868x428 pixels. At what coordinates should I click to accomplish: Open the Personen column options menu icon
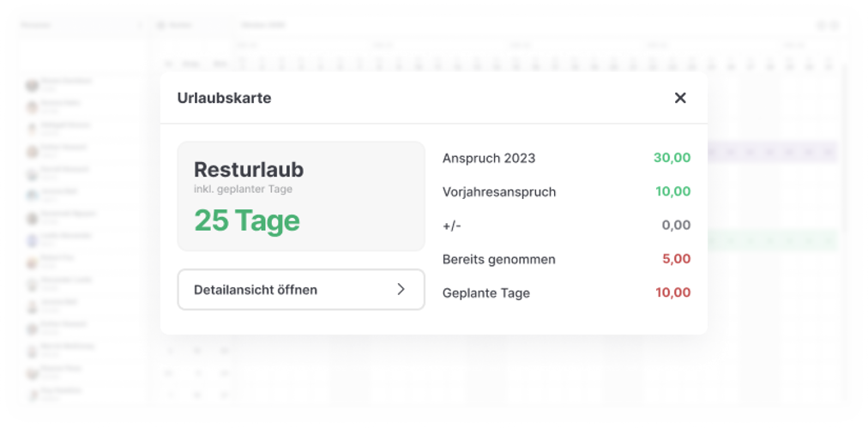point(141,26)
